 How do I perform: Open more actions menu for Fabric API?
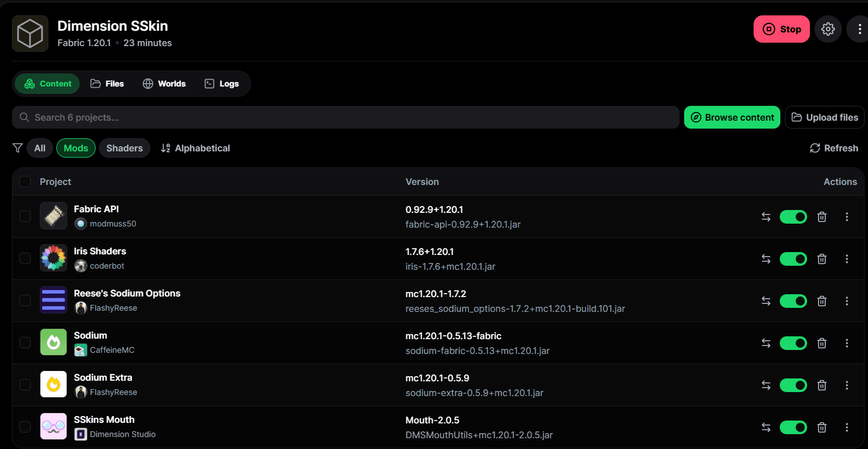coord(847,217)
